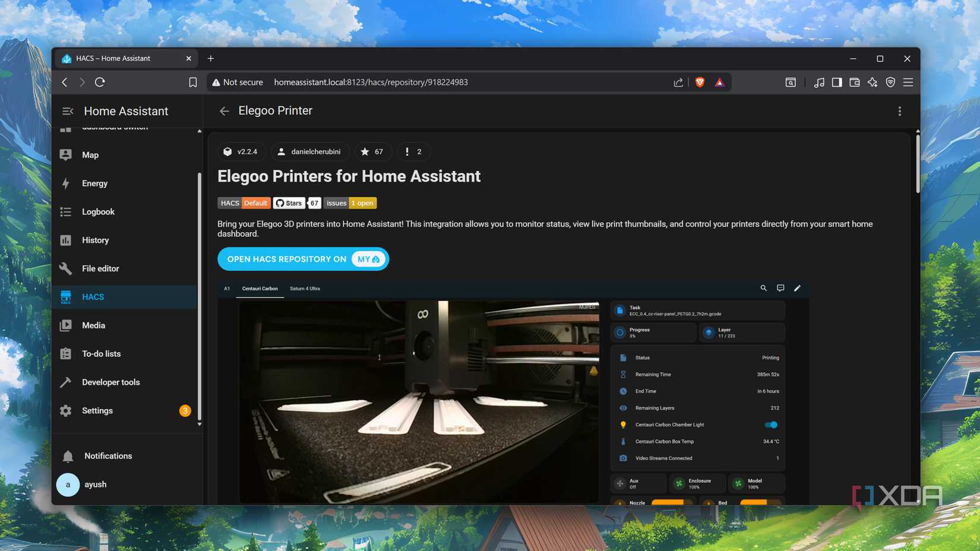
Task: Go back using the Elegoo Printer back arrow
Action: coord(224,111)
